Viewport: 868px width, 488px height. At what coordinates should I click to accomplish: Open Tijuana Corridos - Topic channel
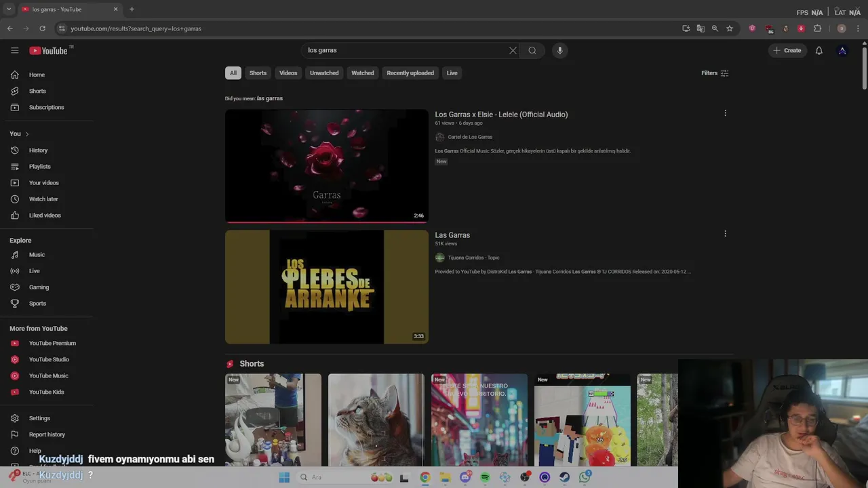(x=473, y=258)
